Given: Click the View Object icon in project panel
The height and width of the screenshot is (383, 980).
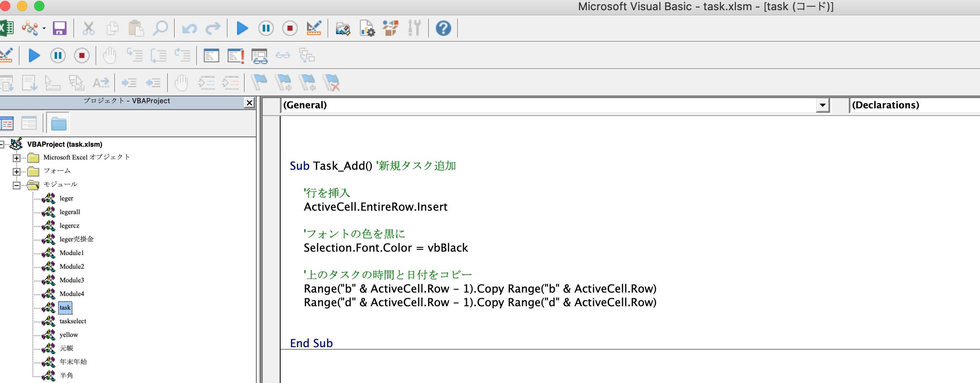Looking at the screenshot, I should [29, 124].
